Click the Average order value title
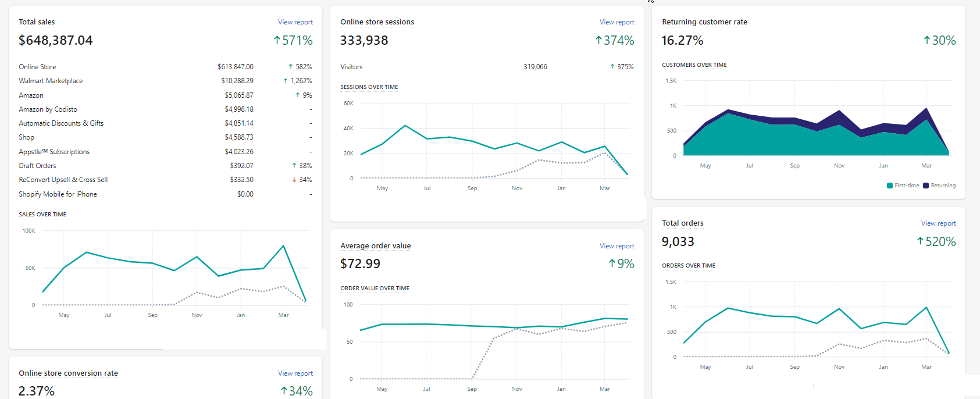This screenshot has width=980, height=399. pos(375,246)
